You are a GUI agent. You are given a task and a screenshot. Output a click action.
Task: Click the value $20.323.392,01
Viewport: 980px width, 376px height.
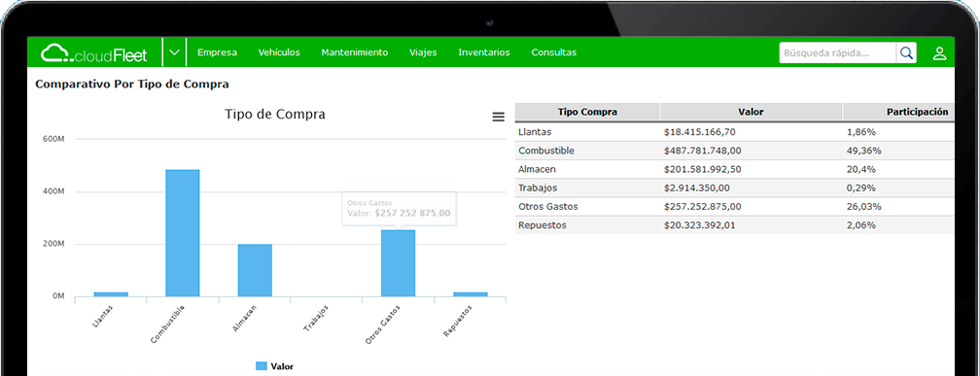(699, 225)
